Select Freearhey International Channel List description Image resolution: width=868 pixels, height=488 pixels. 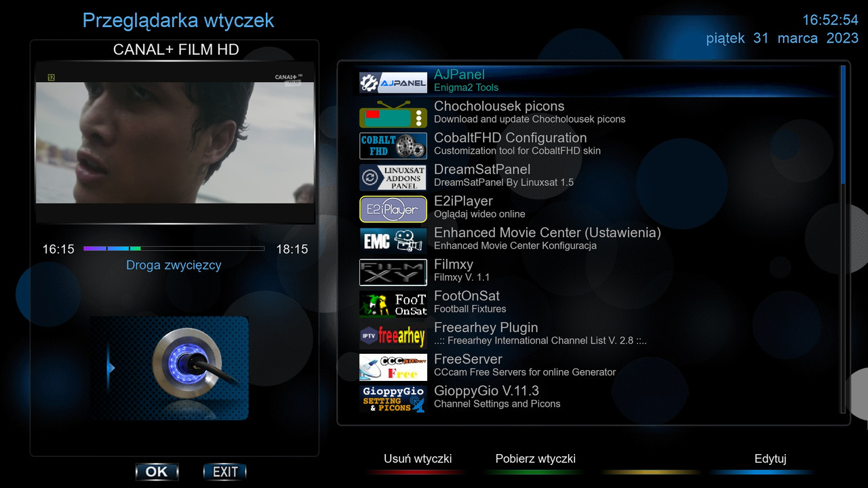coord(540,340)
